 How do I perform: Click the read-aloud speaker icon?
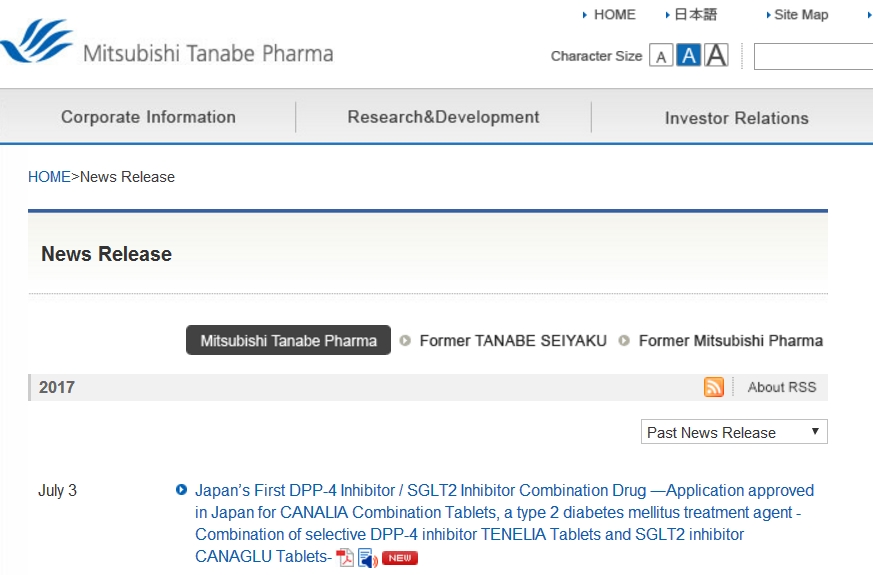click(367, 558)
